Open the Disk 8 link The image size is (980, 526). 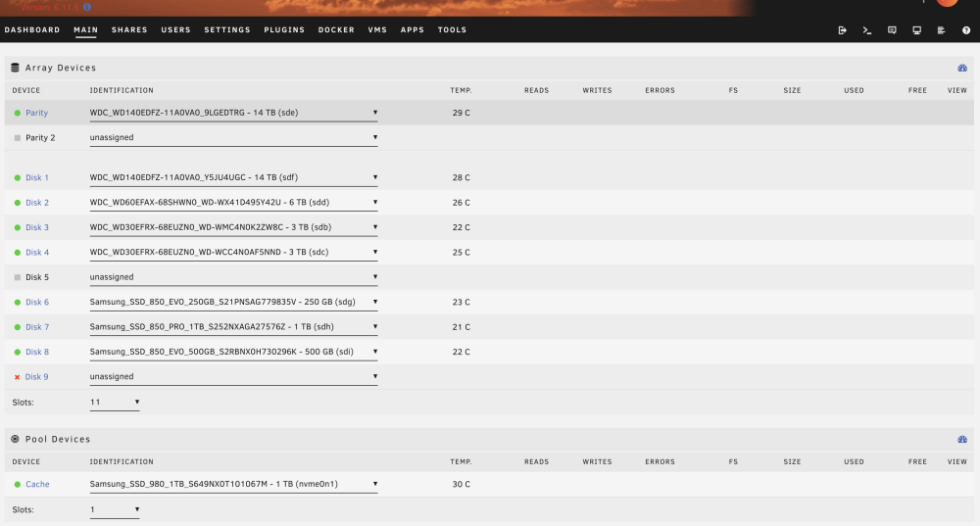[37, 353]
